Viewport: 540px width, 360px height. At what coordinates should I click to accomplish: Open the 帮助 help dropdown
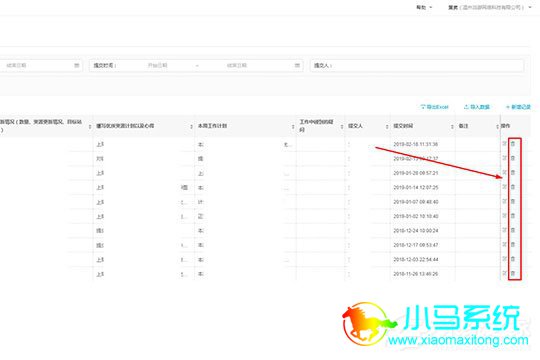[x=424, y=7]
